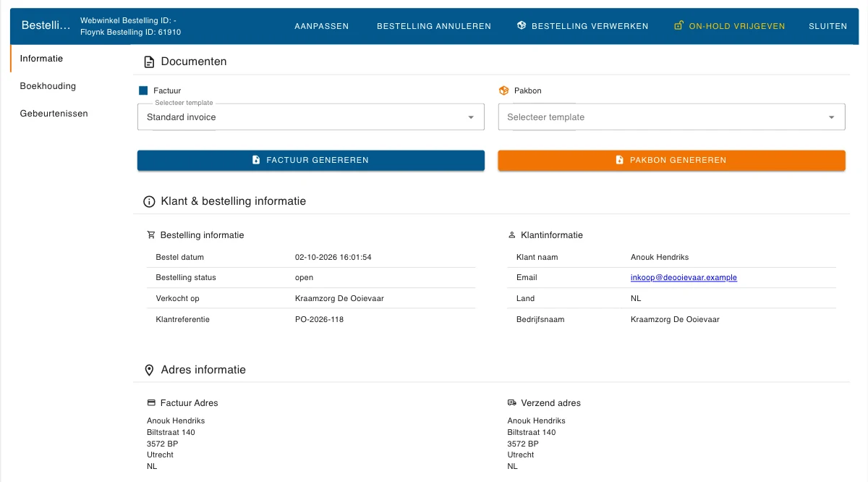Open the Standard invoice template dropdown

311,117
